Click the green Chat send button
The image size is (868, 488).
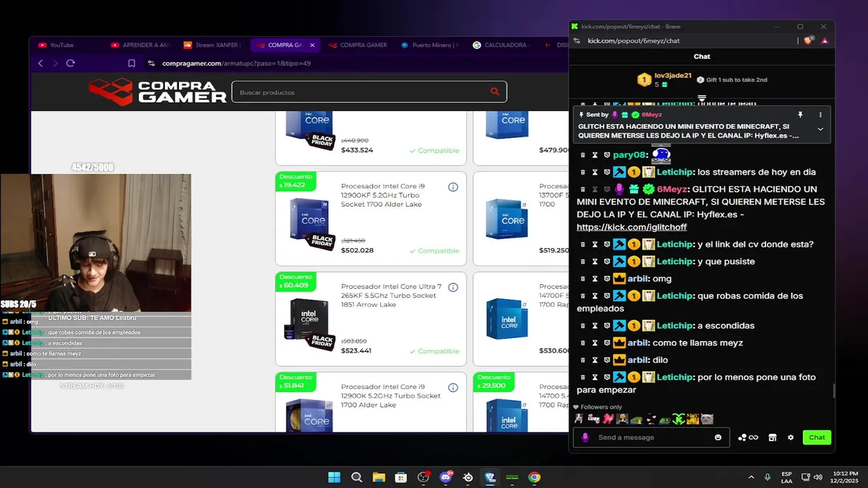pyautogui.click(x=816, y=437)
